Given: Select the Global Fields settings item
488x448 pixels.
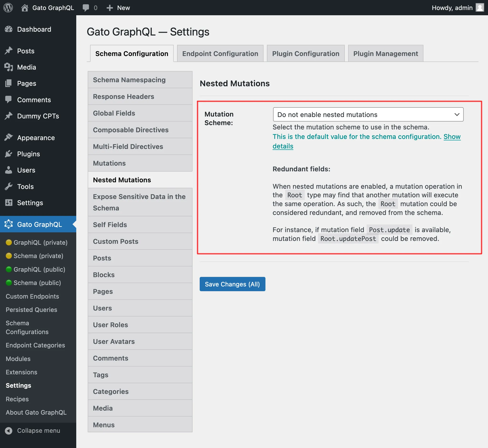Looking at the screenshot, I should pos(140,113).
